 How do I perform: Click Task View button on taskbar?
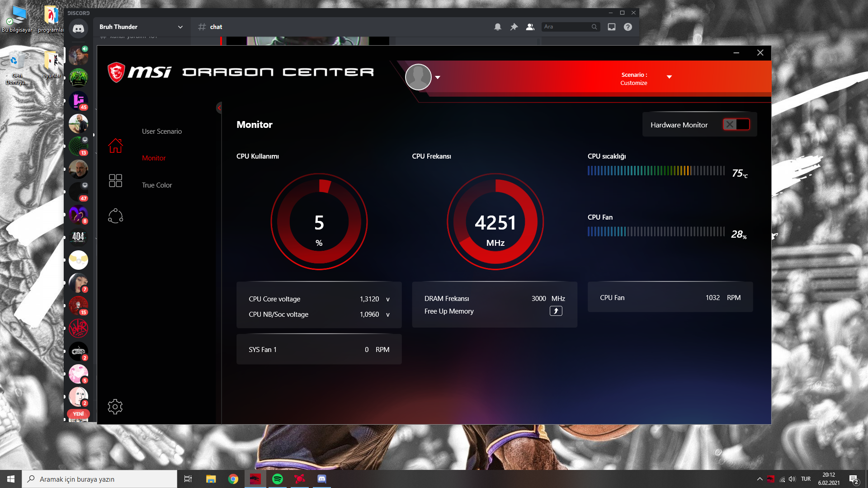[x=188, y=479]
